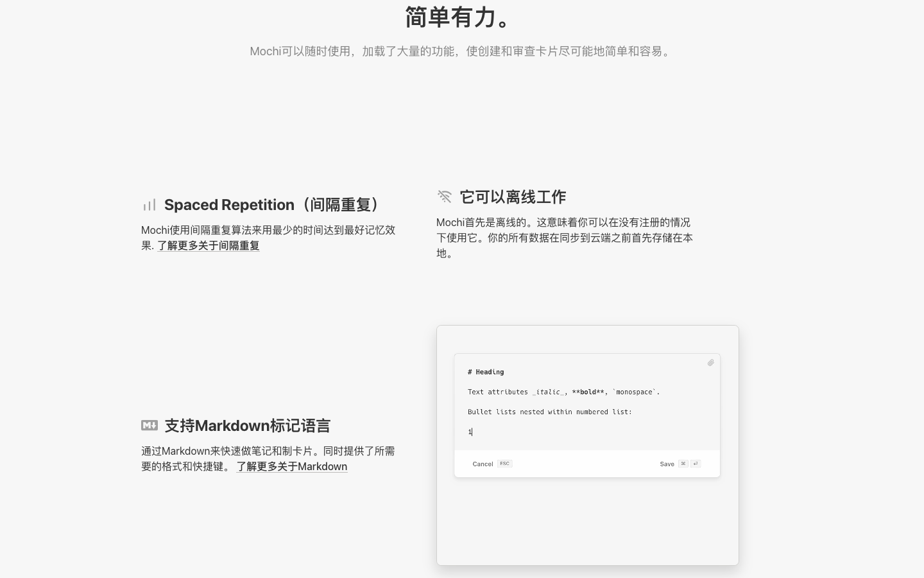Click the bar chart icon beside Spaced Repetition
924x578 pixels.
click(x=150, y=205)
